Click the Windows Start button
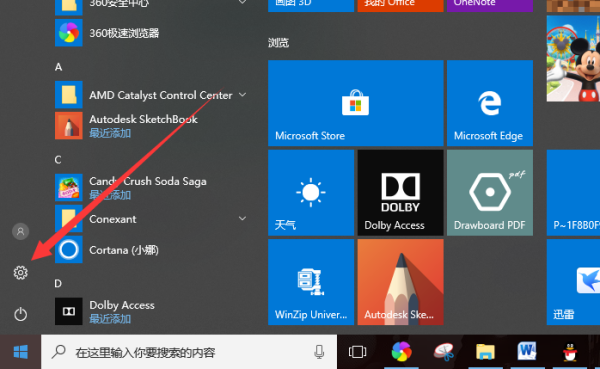This screenshot has width=600, height=369. [20, 352]
